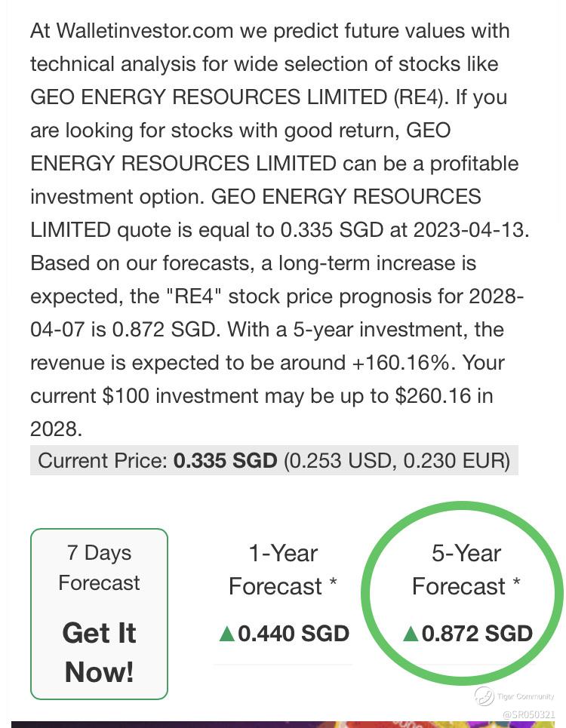Click the bold 0.335 SGD current price
Screen dimensions: 566x728
click(x=226, y=460)
